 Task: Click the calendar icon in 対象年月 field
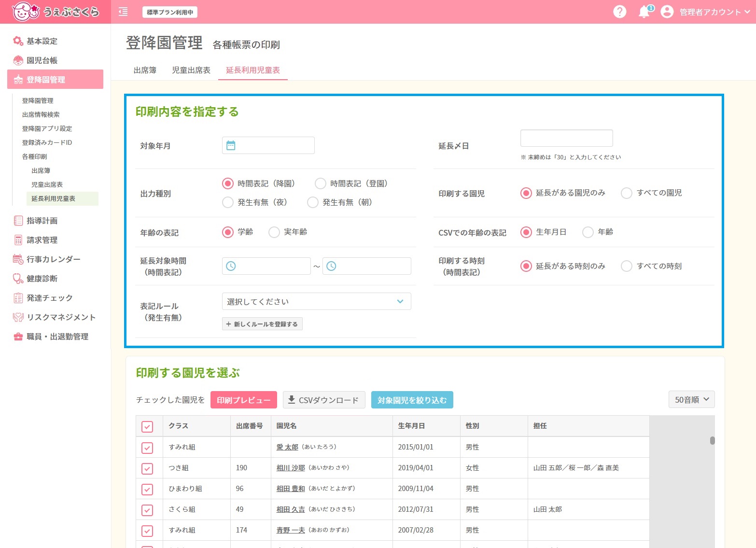231,145
